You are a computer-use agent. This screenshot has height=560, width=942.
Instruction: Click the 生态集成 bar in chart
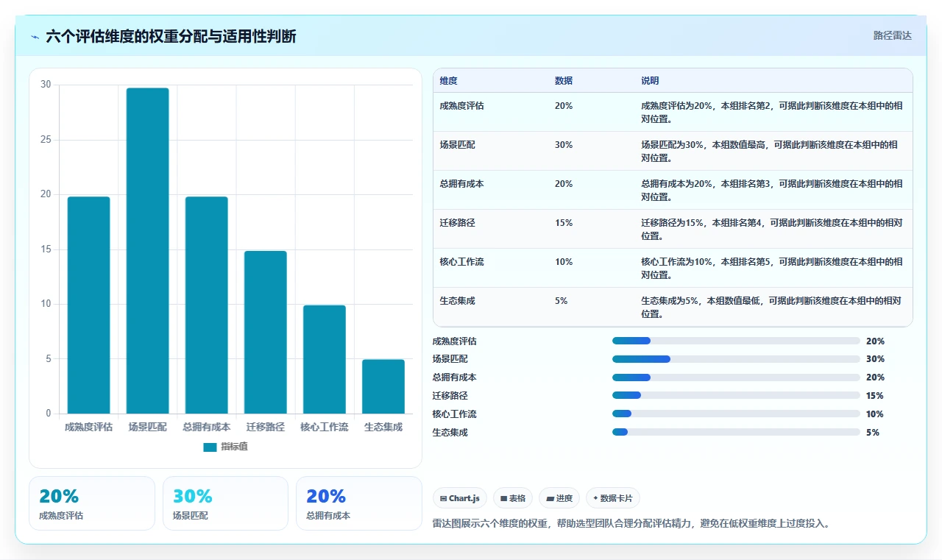383,386
